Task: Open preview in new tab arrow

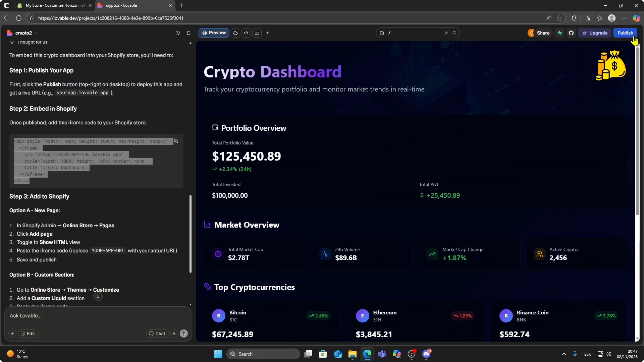Action: tap(446, 33)
